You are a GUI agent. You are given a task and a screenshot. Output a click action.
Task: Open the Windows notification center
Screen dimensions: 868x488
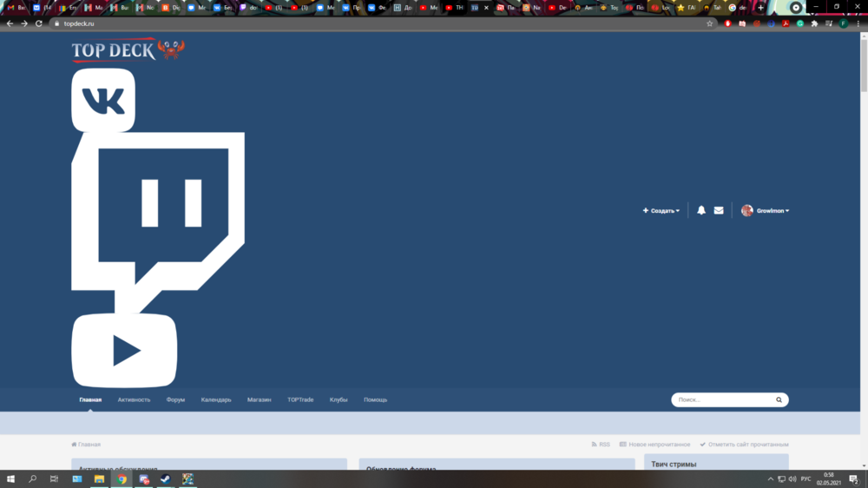[854, 479]
